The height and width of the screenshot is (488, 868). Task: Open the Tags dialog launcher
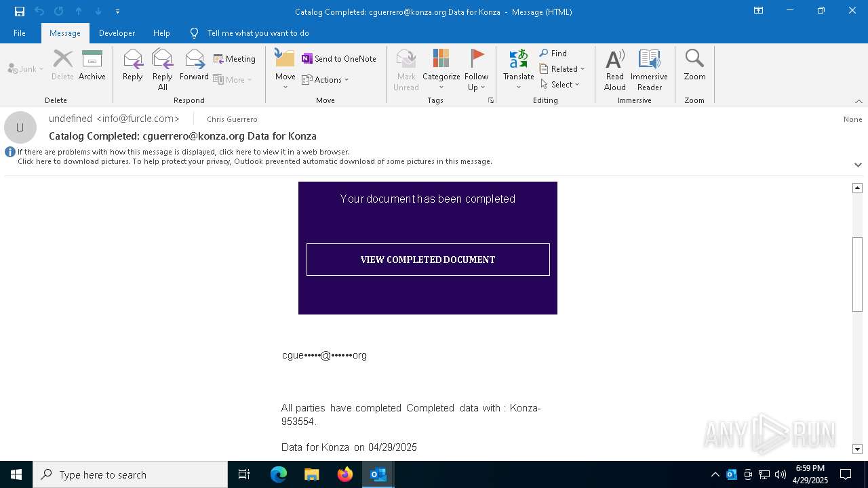tap(490, 100)
